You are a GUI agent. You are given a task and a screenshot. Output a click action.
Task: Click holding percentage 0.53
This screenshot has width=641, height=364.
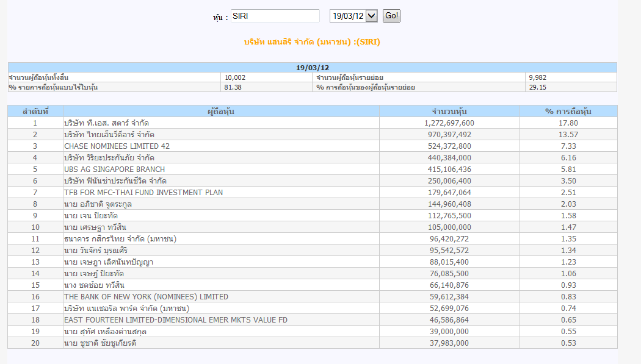pos(568,343)
